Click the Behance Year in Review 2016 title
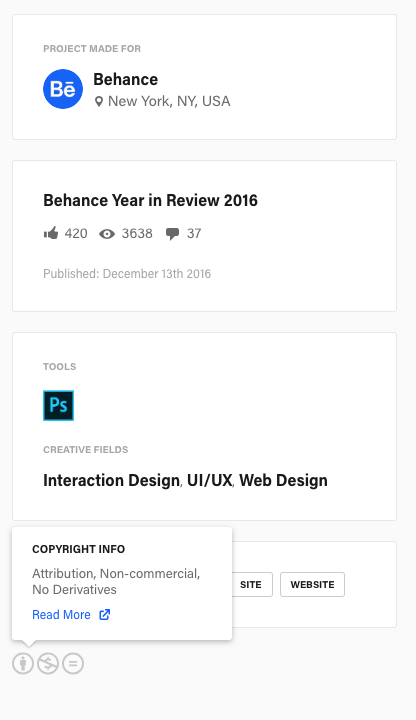The width and height of the screenshot is (416, 720). pos(151,200)
